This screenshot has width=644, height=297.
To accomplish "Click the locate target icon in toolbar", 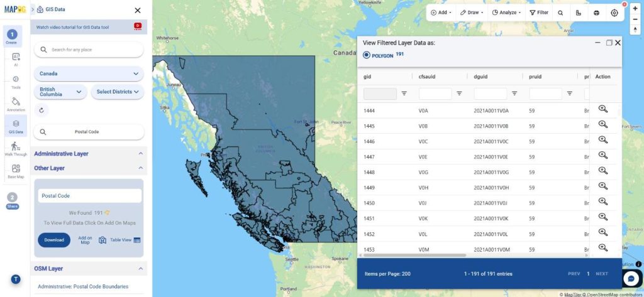I will [x=614, y=13].
